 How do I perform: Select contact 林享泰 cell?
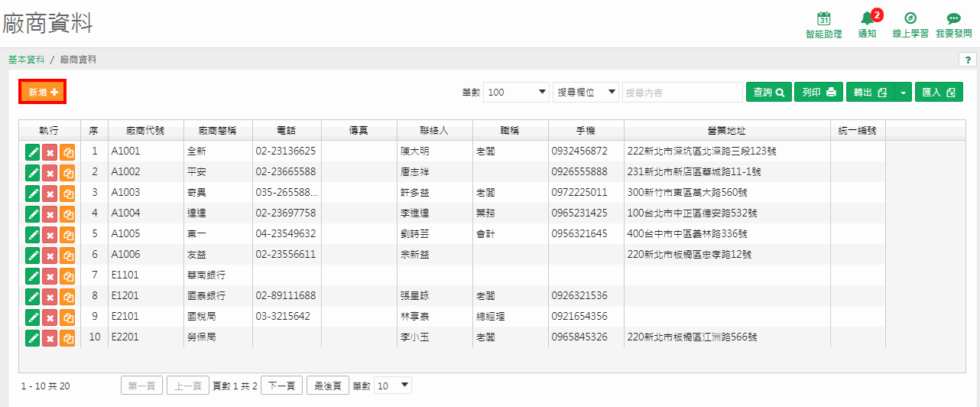tap(435, 317)
